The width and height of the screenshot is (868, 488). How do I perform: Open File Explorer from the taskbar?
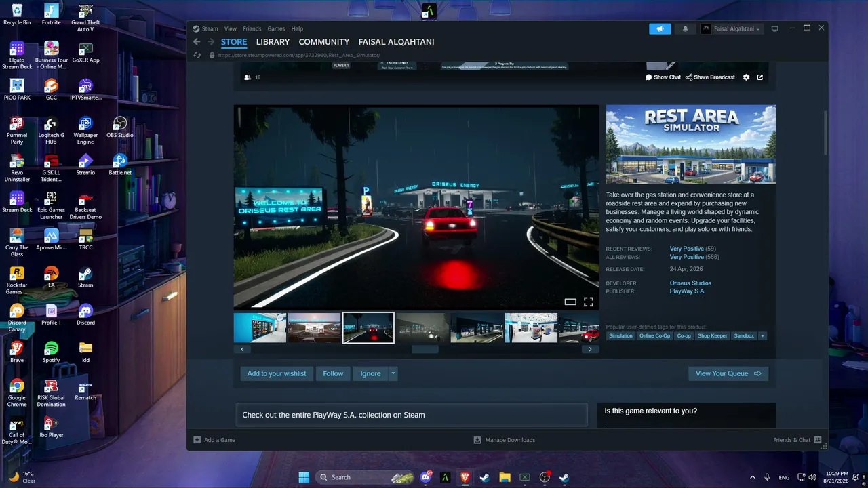[x=505, y=477]
